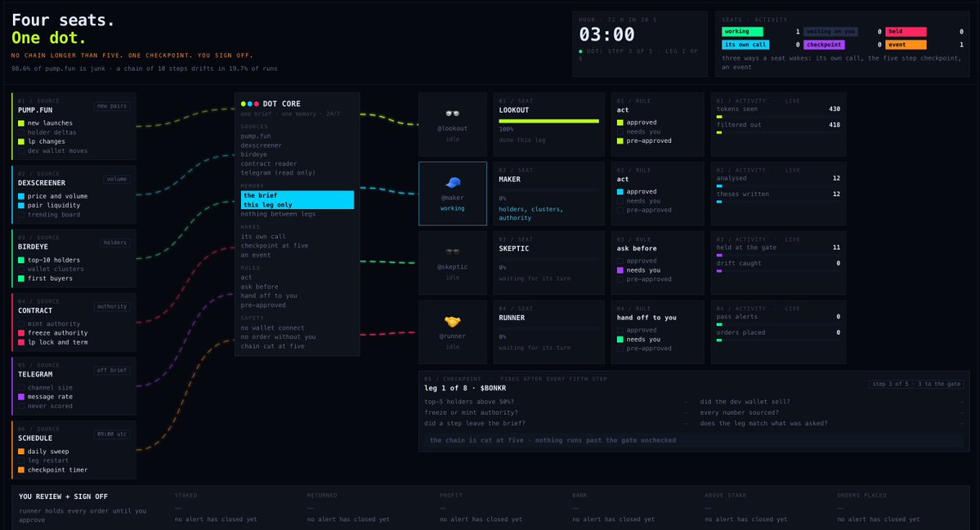This screenshot has width=980, height=530.
Task: Click the 03:00 timer display
Action: point(606,34)
